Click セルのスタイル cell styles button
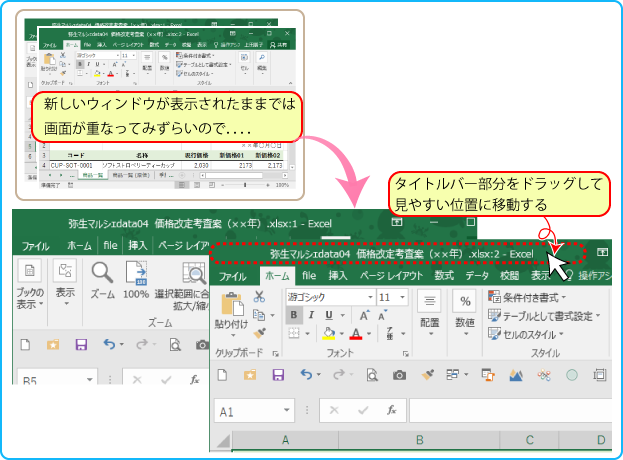The height and width of the screenshot is (460, 623). click(526, 334)
